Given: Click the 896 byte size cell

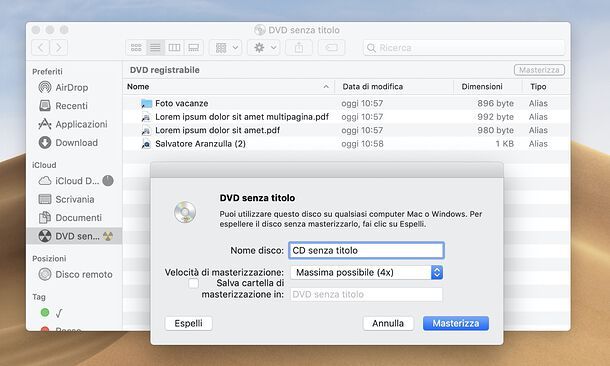Looking at the screenshot, I should click(496, 103).
